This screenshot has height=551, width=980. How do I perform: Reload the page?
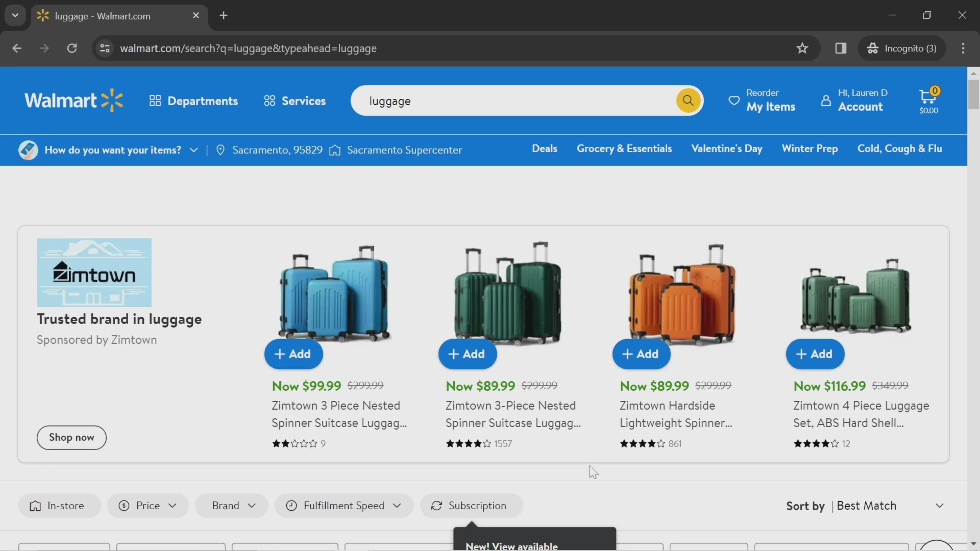pyautogui.click(x=72, y=48)
